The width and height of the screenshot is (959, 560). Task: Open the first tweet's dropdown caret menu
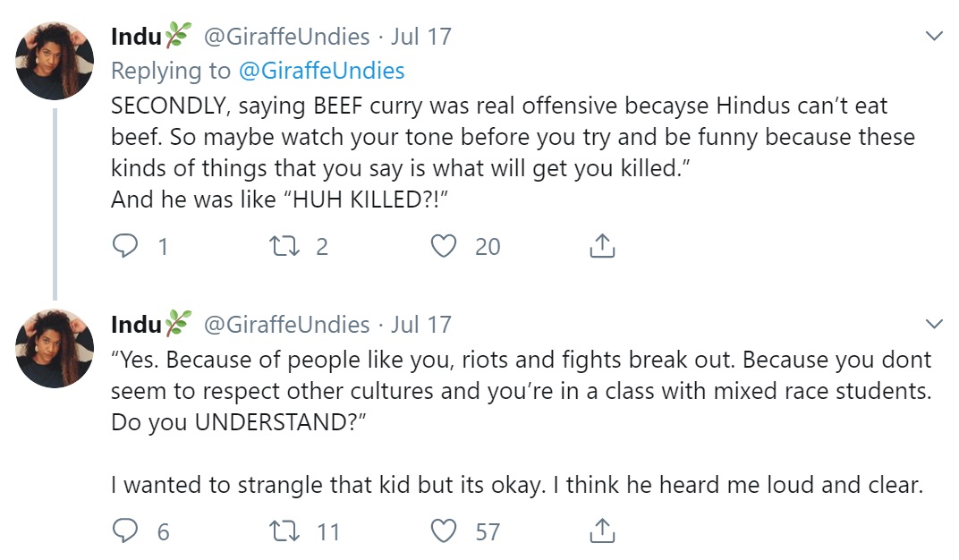(x=934, y=36)
